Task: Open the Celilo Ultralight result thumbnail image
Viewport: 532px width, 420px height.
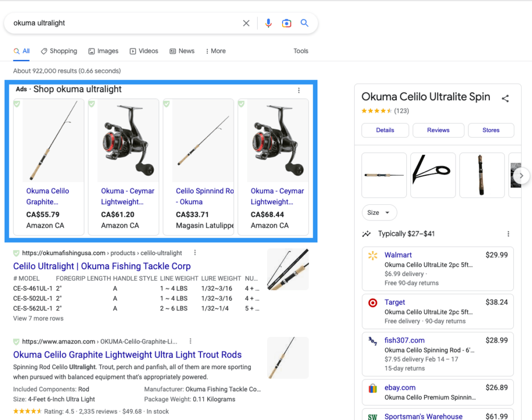Action: point(288,269)
